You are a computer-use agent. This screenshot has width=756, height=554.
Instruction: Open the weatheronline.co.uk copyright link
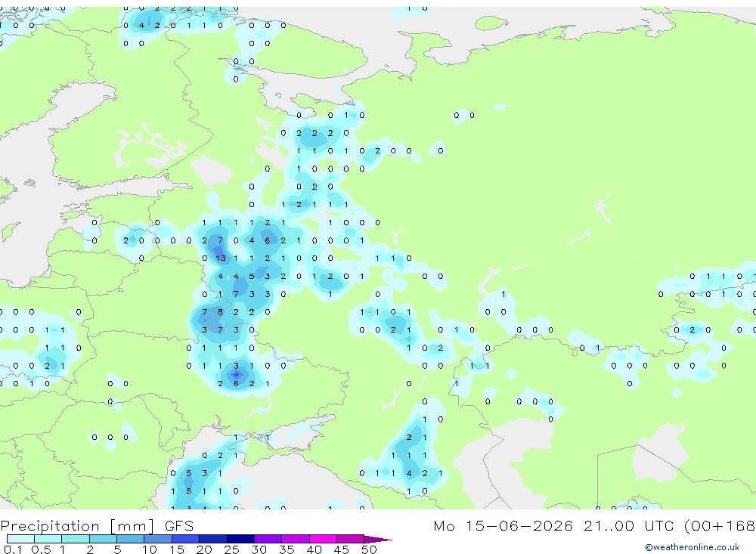[x=692, y=547]
